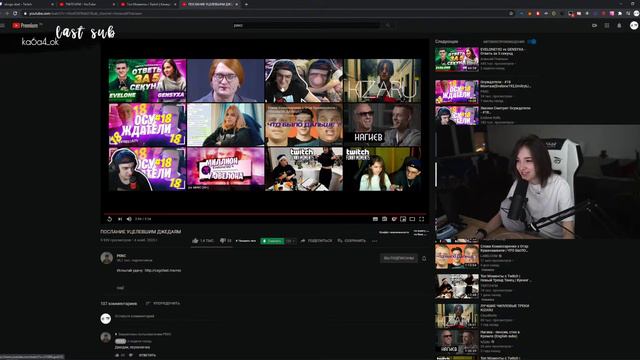Like the video with thumbs-up icon
Image resolution: width=640 pixels, height=360 pixels.
(195, 241)
